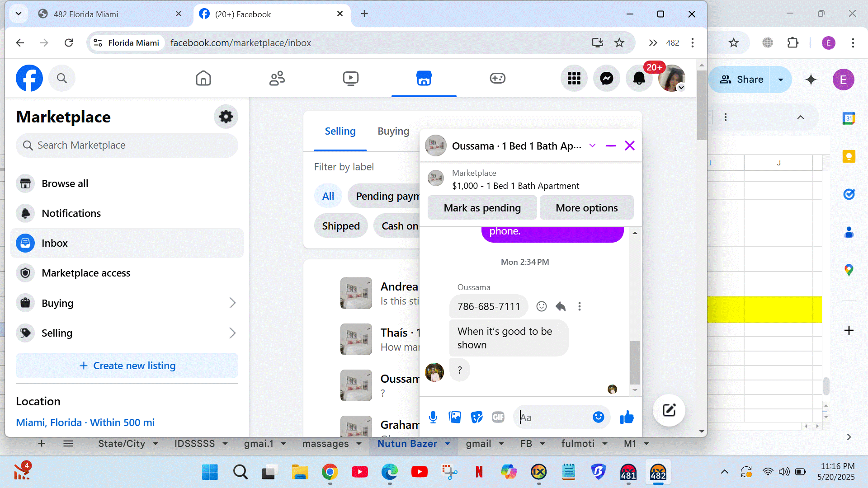This screenshot has height=488, width=868.
Task: Go to Marketplace access menu item
Action: tap(86, 273)
